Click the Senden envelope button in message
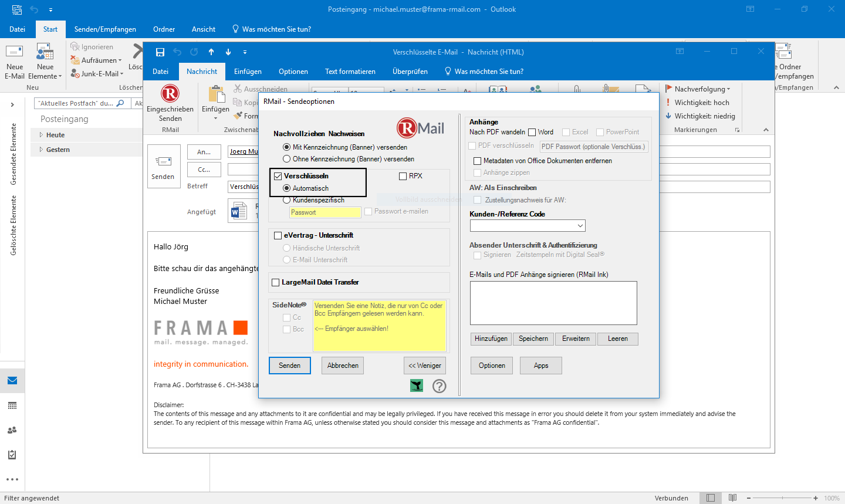Image resolution: width=845 pixels, height=504 pixels. click(164, 167)
